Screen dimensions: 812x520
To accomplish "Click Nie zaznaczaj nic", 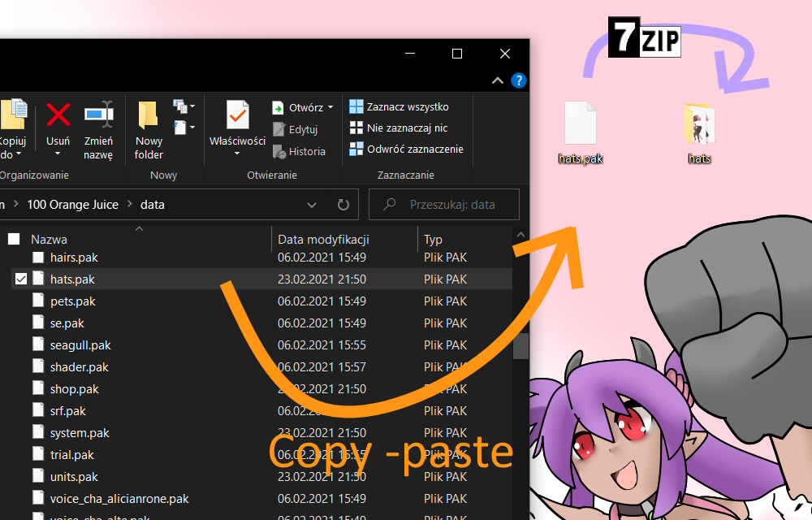I will point(399,128).
